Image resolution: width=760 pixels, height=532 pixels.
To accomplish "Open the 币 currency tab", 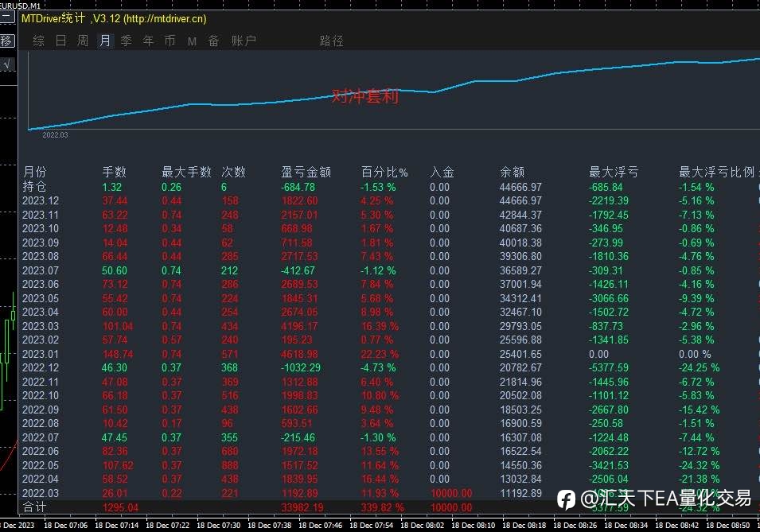I will click(x=170, y=41).
